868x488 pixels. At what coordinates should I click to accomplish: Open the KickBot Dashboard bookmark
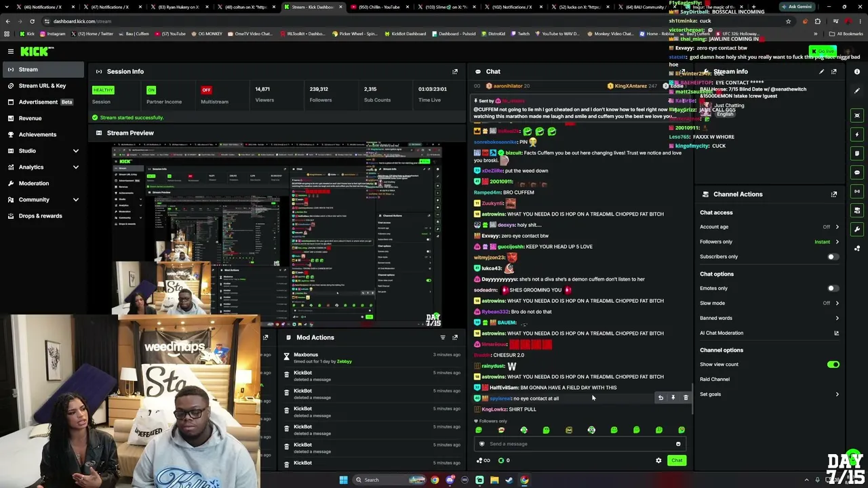pyautogui.click(x=406, y=34)
